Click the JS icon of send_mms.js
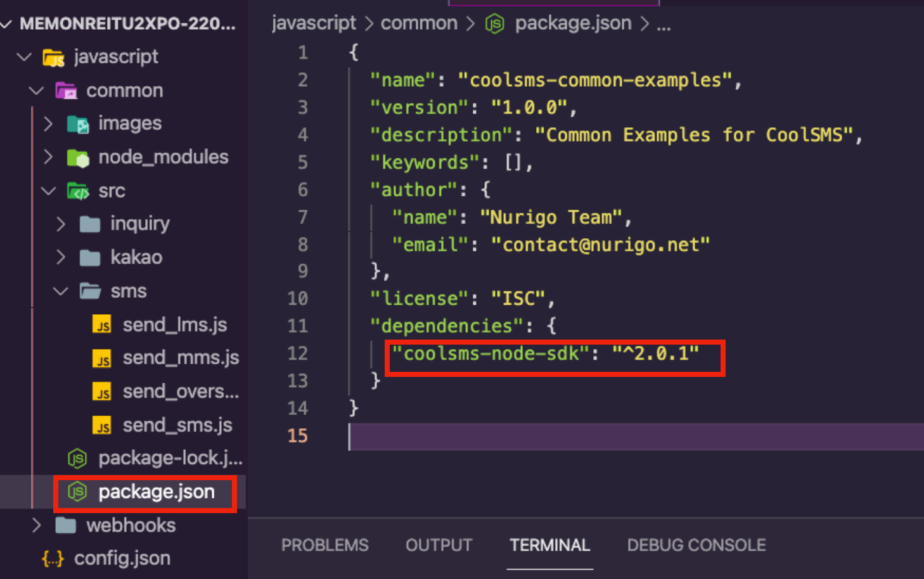 102,358
